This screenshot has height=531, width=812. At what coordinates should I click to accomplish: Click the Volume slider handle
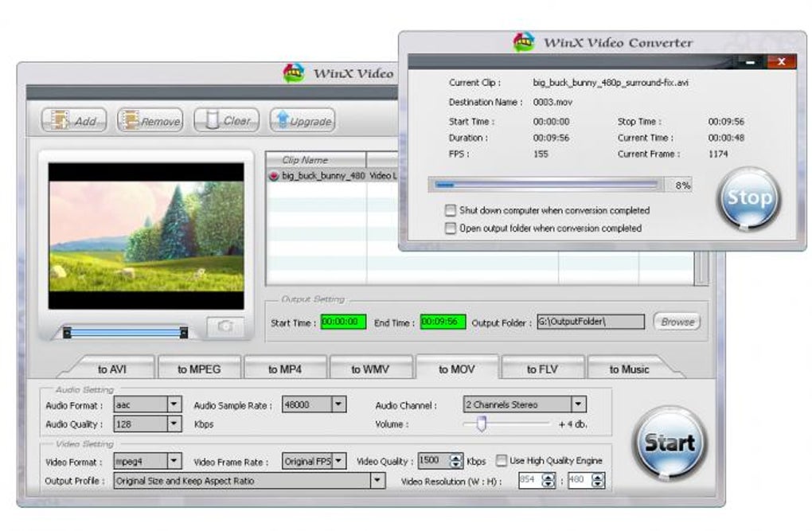tap(482, 424)
